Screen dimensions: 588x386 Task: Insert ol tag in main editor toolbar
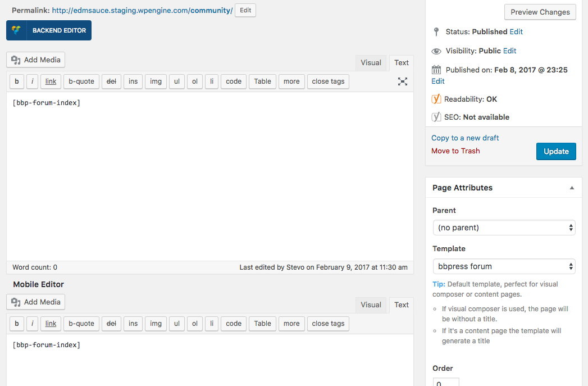pos(195,81)
